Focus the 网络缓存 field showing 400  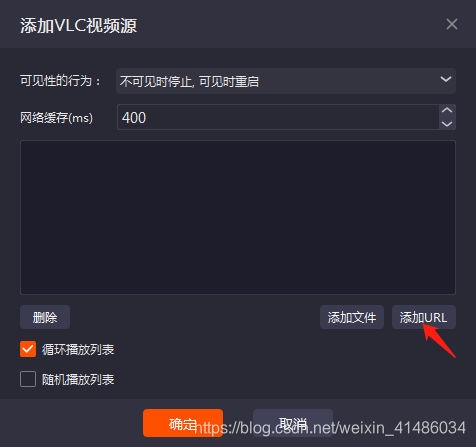click(278, 117)
